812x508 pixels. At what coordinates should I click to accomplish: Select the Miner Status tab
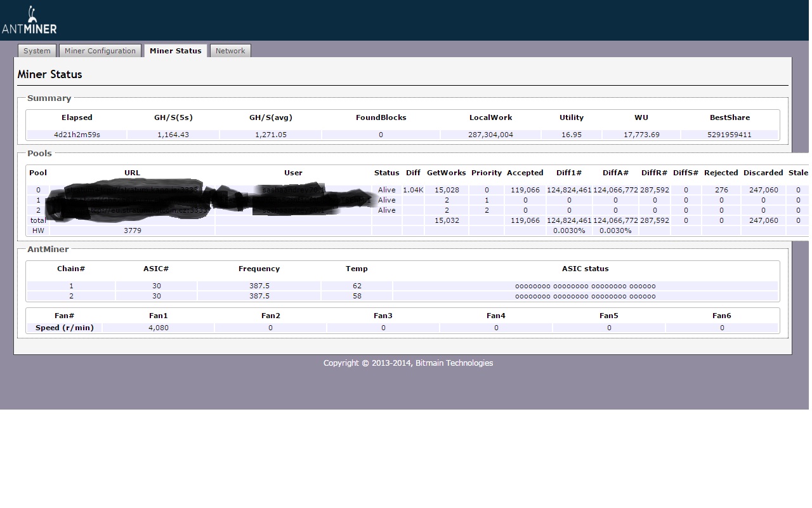point(175,51)
